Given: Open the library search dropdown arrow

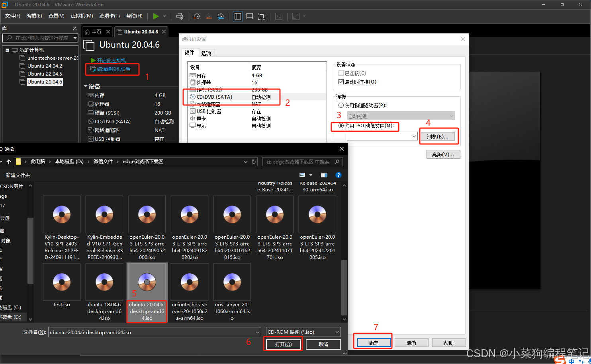Looking at the screenshot, I should click(75, 38).
